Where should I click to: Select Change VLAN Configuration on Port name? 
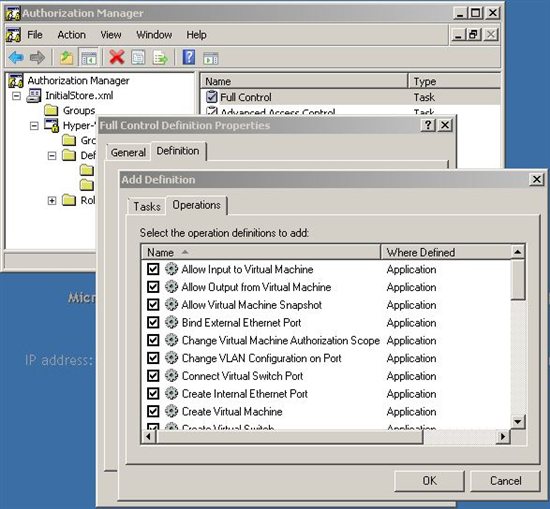click(262, 358)
